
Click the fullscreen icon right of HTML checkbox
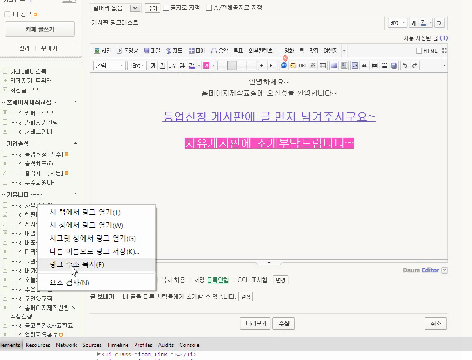click(444, 50)
